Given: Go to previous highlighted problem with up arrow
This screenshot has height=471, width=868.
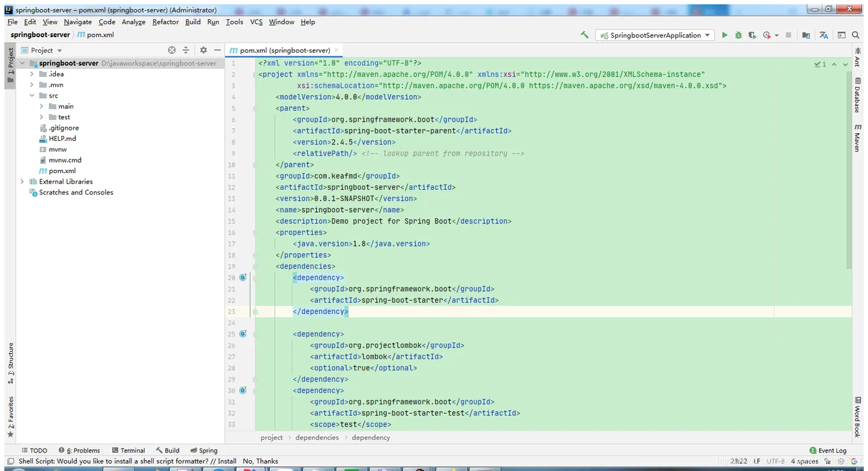Looking at the screenshot, I should (834, 65).
